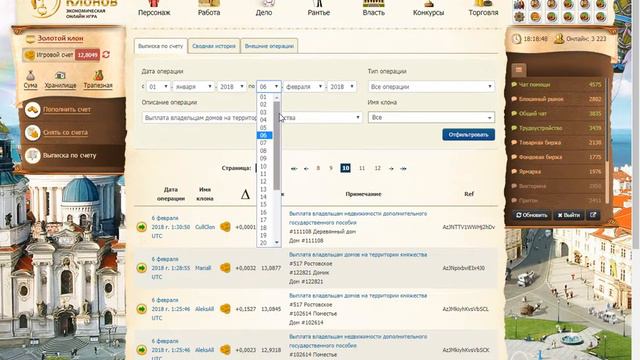The image size is (640, 360).
Task: Click the clock icon near 18:18:48
Action: tap(517, 39)
